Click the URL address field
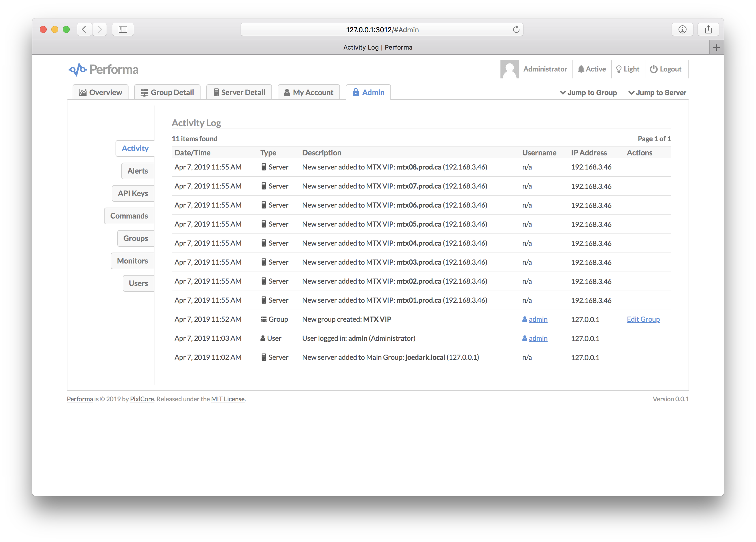This screenshot has height=542, width=756. pos(382,30)
